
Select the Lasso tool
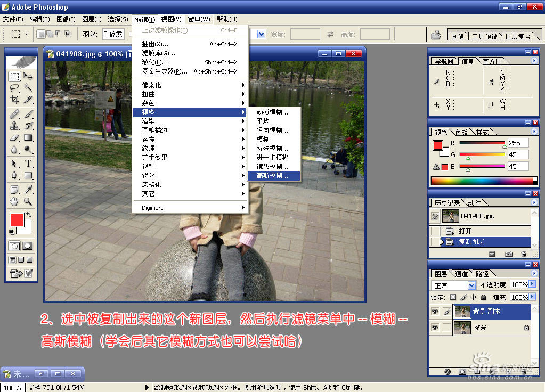[x=14, y=87]
